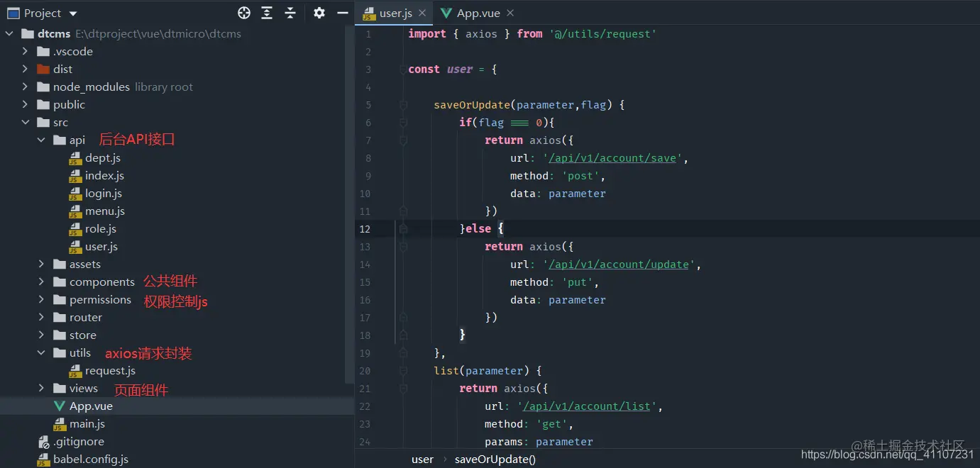This screenshot has width=980, height=468.
Task: Expand the permissions folder arrow
Action: pos(41,299)
